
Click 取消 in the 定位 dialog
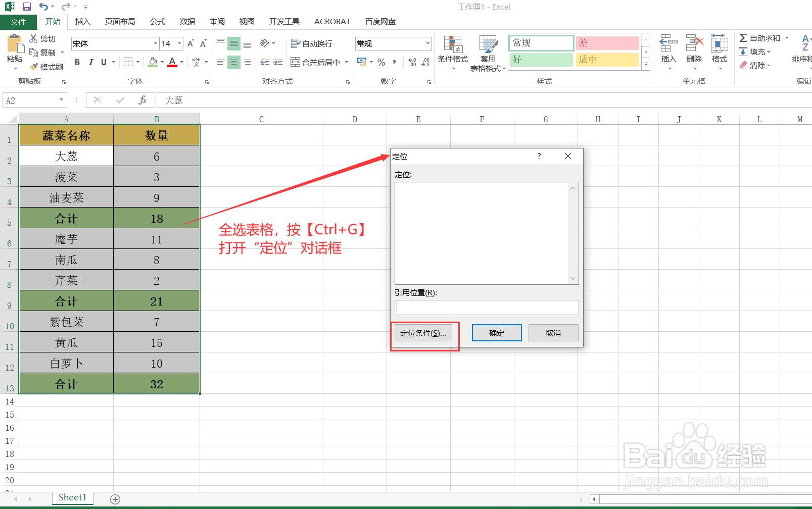(553, 333)
